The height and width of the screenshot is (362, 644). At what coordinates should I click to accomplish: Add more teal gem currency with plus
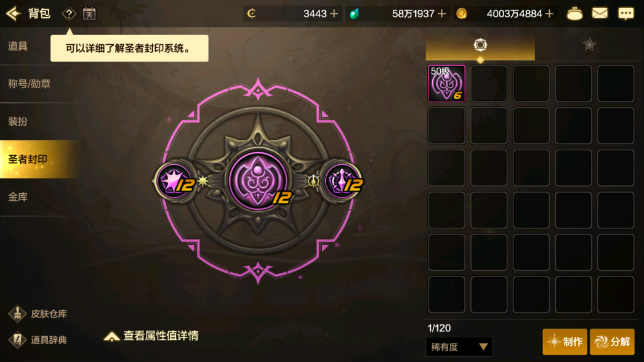click(442, 14)
